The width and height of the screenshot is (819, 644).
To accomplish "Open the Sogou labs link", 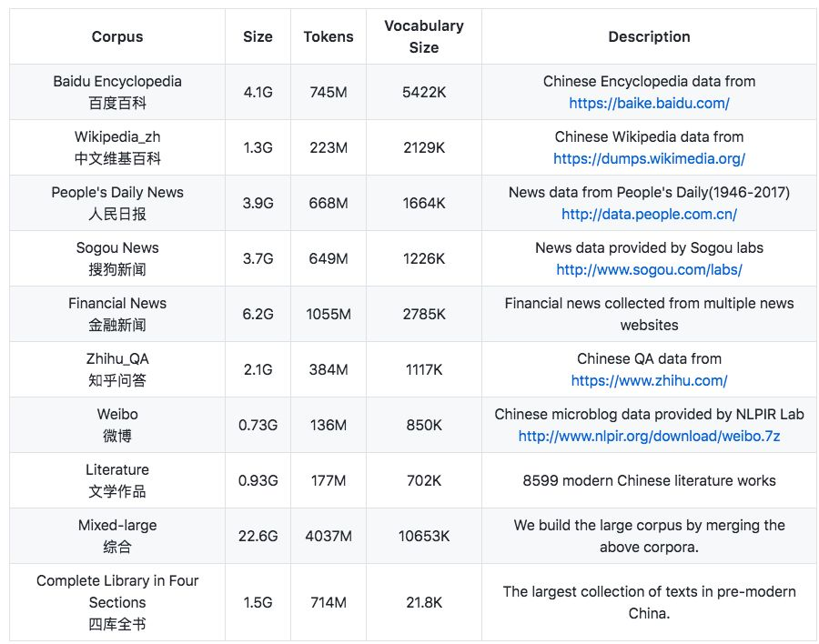I will 649,268.
